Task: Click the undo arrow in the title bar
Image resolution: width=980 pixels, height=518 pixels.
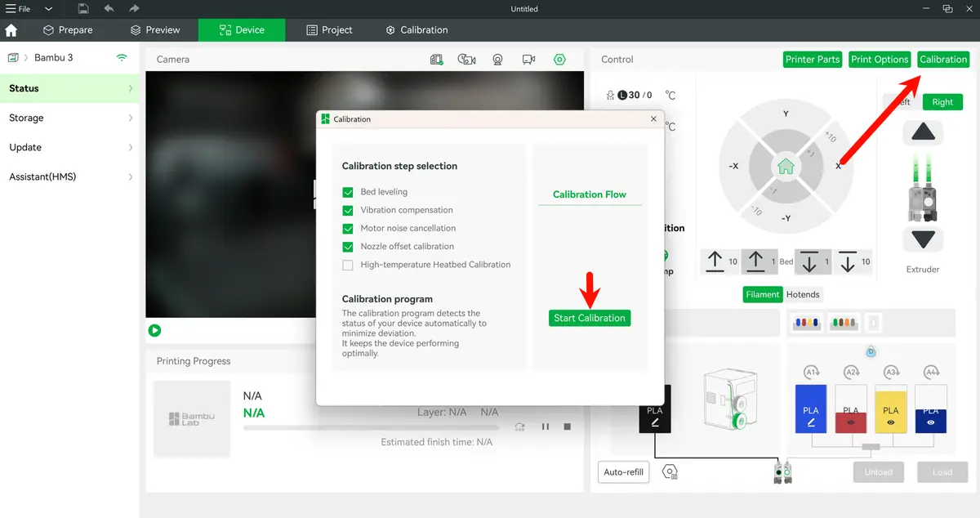Action: point(109,9)
